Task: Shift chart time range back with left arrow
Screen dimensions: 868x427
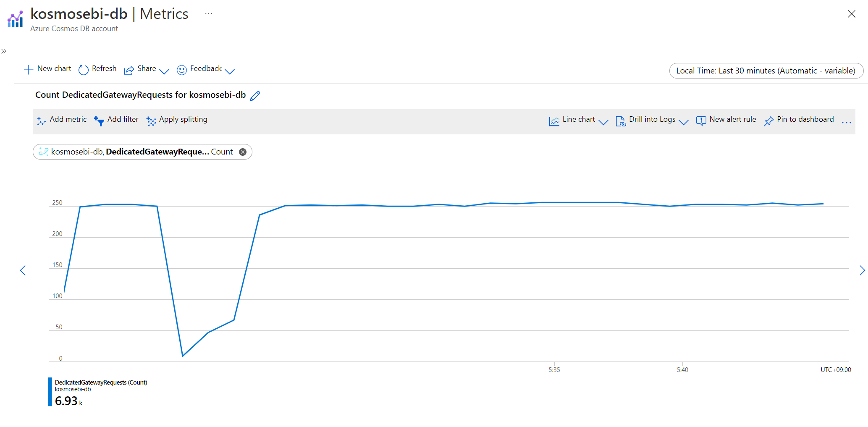Action: click(x=23, y=270)
